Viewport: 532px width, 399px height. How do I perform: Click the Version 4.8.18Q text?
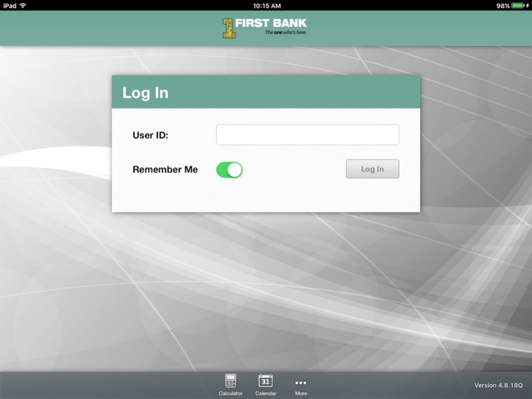499,385
